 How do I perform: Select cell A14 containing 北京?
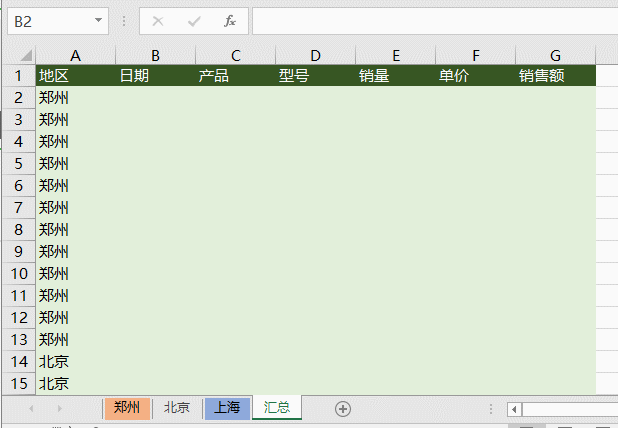75,361
